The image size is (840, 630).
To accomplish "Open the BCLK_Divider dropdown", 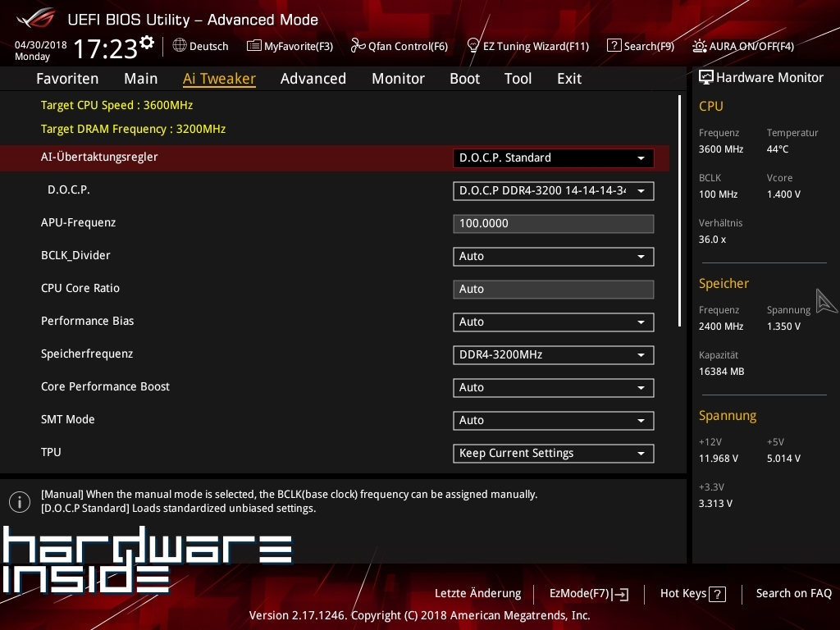I will (554, 257).
